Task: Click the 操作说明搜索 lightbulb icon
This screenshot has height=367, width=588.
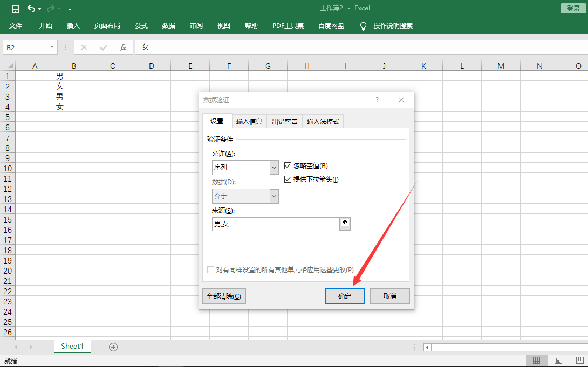Action: coord(363,25)
